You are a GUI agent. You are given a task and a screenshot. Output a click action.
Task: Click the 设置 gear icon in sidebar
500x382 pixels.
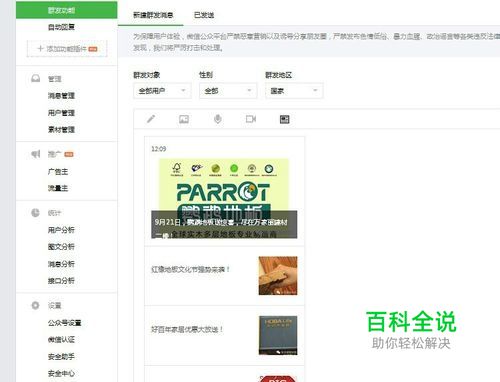(35, 305)
